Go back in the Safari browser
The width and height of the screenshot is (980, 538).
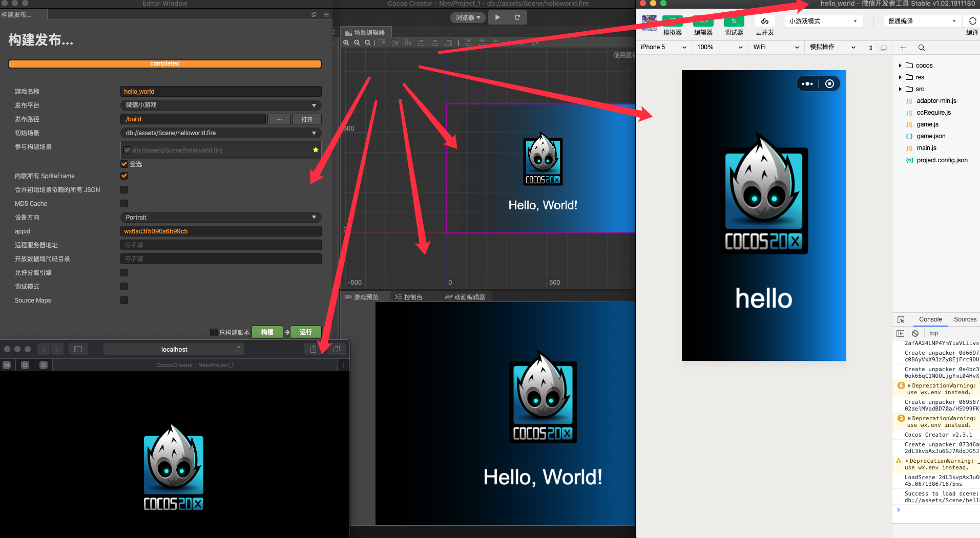(44, 349)
